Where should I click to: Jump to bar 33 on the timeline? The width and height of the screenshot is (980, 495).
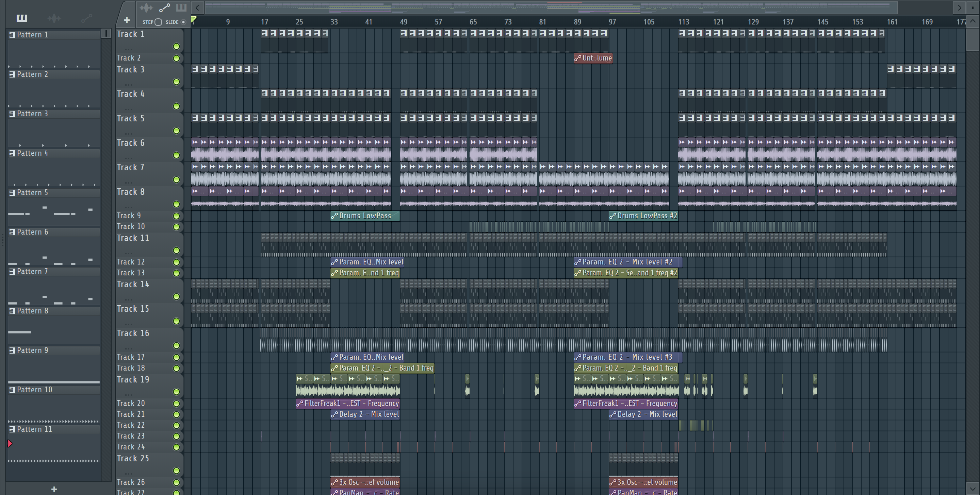point(334,22)
